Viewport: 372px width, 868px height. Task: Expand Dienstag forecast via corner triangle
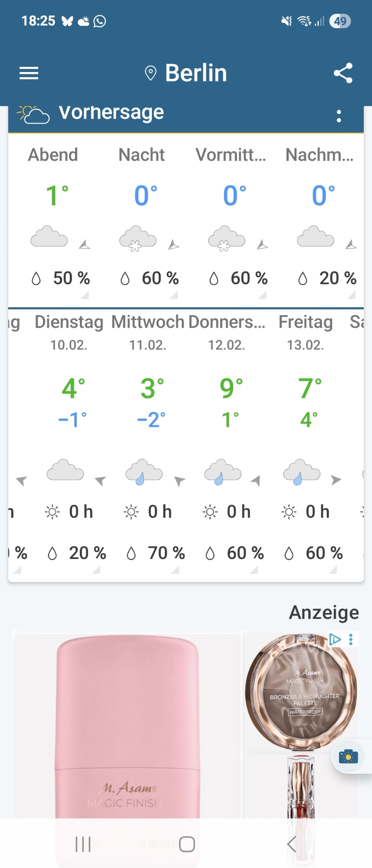pos(96,570)
